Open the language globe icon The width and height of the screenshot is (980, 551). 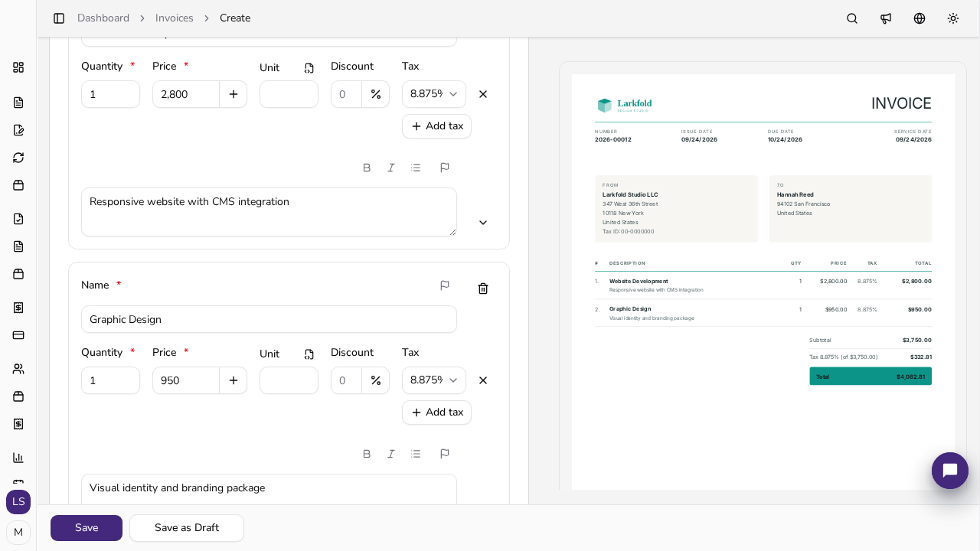(920, 18)
